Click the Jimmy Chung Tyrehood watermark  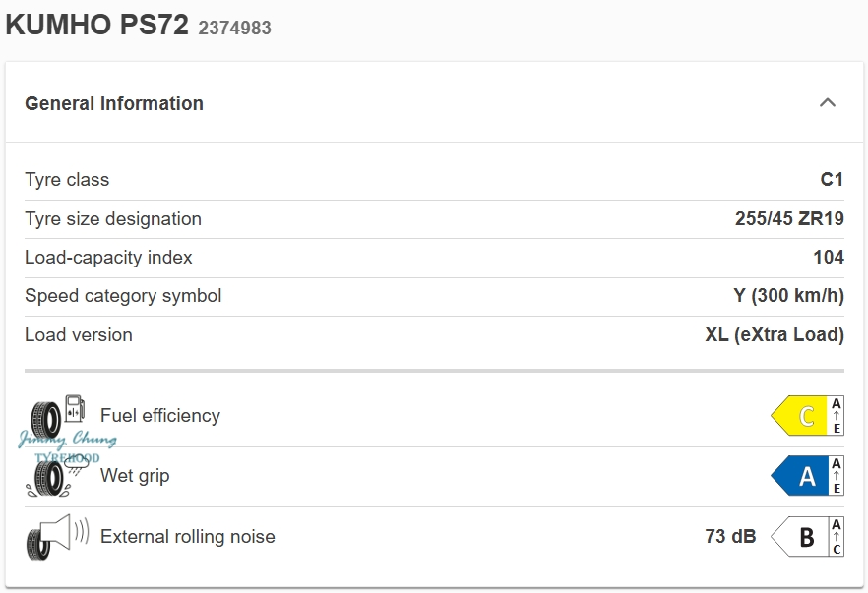(x=67, y=445)
